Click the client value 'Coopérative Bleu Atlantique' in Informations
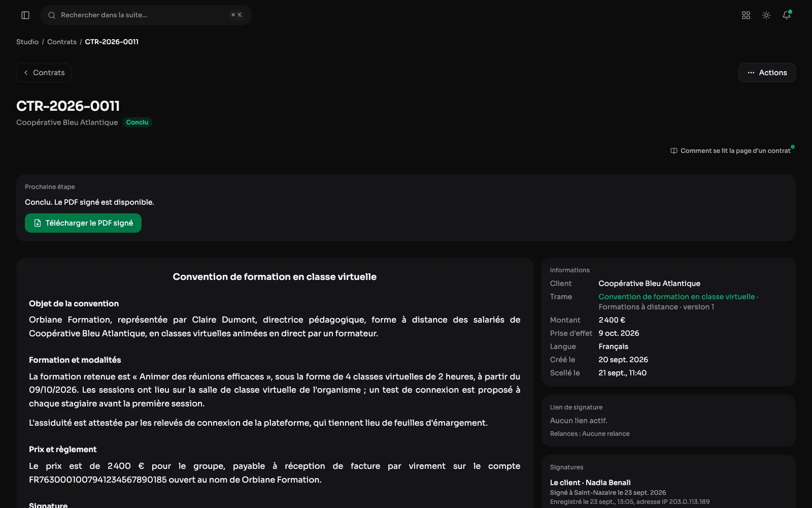 649,283
